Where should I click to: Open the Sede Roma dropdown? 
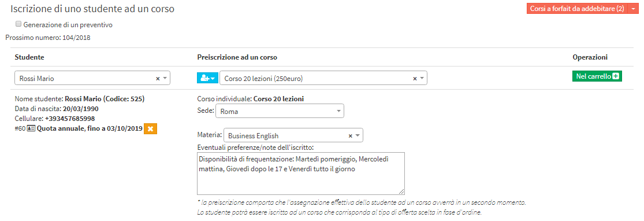(x=280, y=111)
